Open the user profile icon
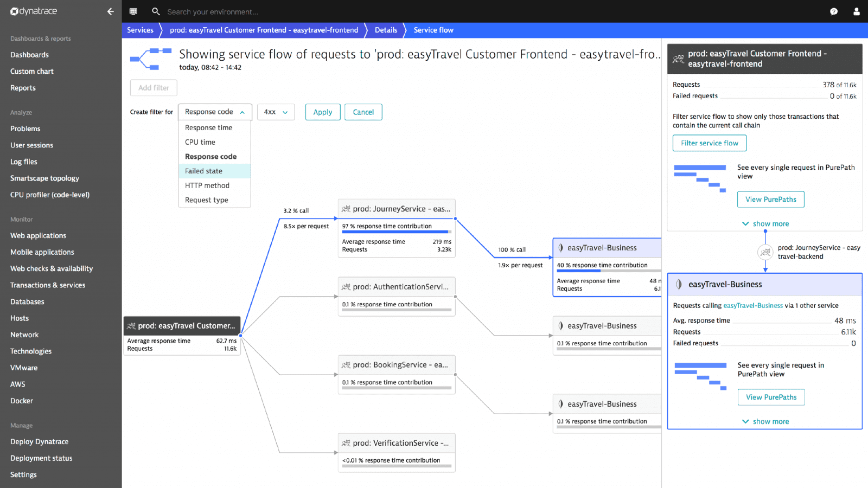 point(857,11)
